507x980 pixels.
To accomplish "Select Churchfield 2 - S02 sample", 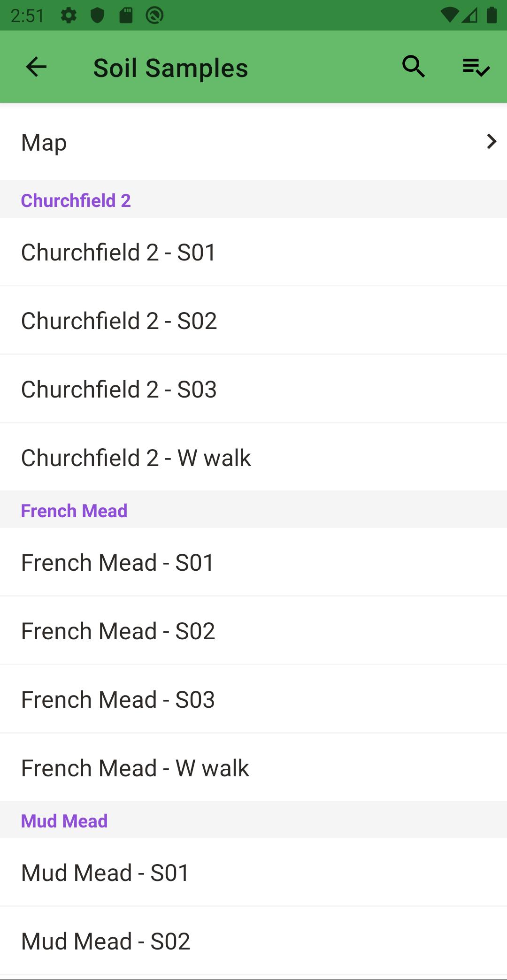I will (x=253, y=321).
